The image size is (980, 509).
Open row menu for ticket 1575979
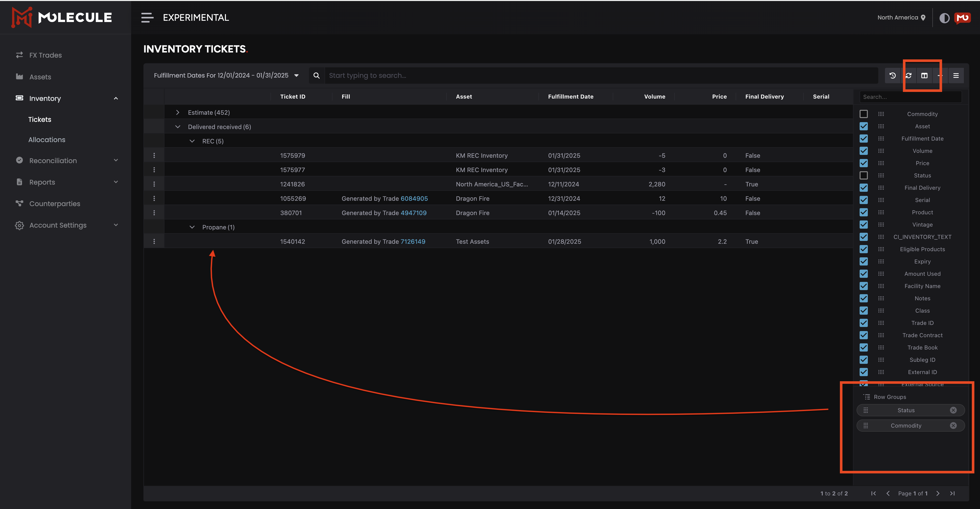pos(154,156)
